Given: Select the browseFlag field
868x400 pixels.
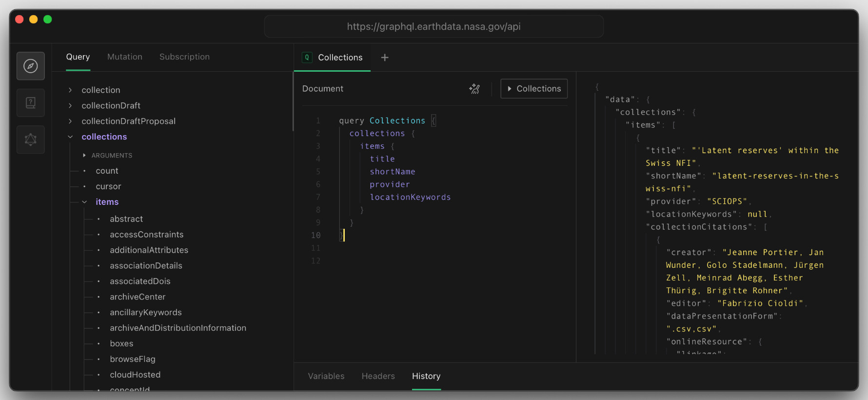Looking at the screenshot, I should coord(133,360).
